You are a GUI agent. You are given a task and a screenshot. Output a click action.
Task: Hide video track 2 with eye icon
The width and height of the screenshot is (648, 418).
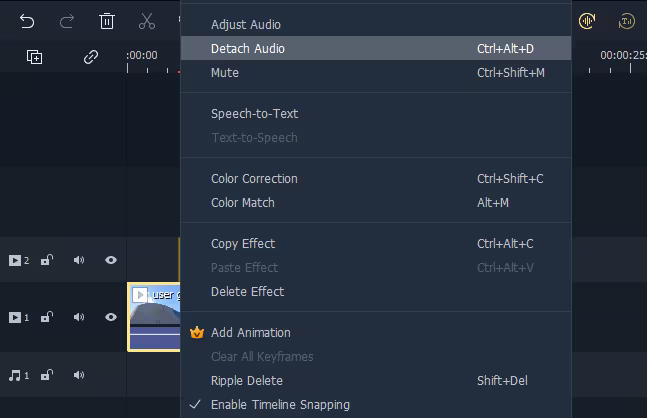[x=111, y=261]
